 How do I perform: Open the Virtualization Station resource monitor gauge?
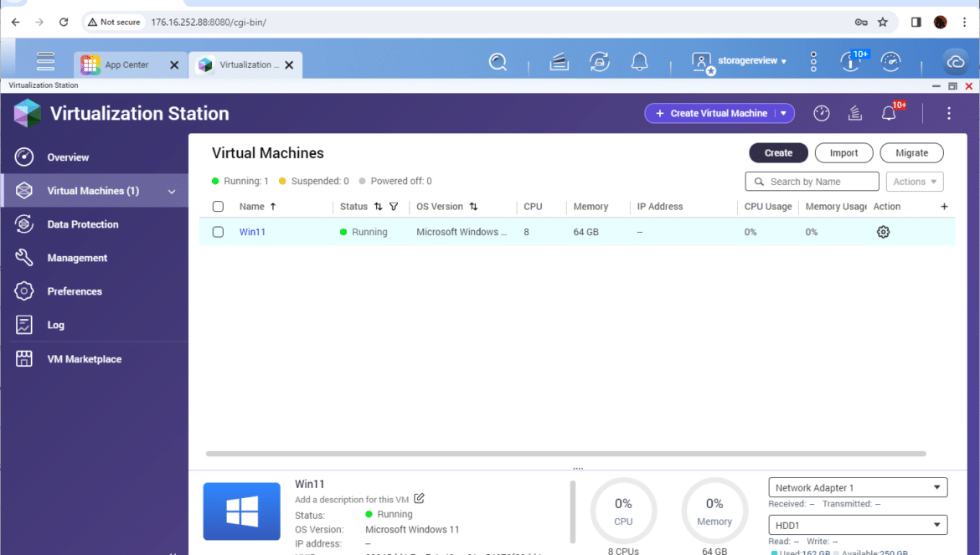pyautogui.click(x=821, y=113)
